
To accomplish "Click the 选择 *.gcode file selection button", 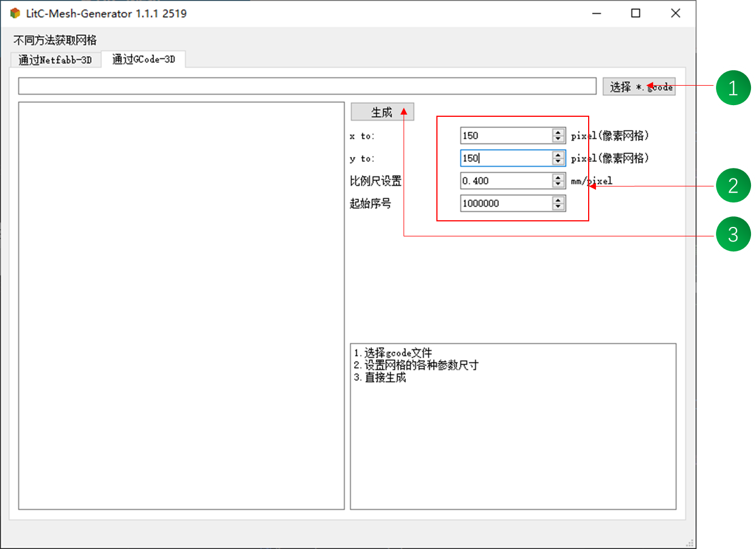I will point(639,87).
